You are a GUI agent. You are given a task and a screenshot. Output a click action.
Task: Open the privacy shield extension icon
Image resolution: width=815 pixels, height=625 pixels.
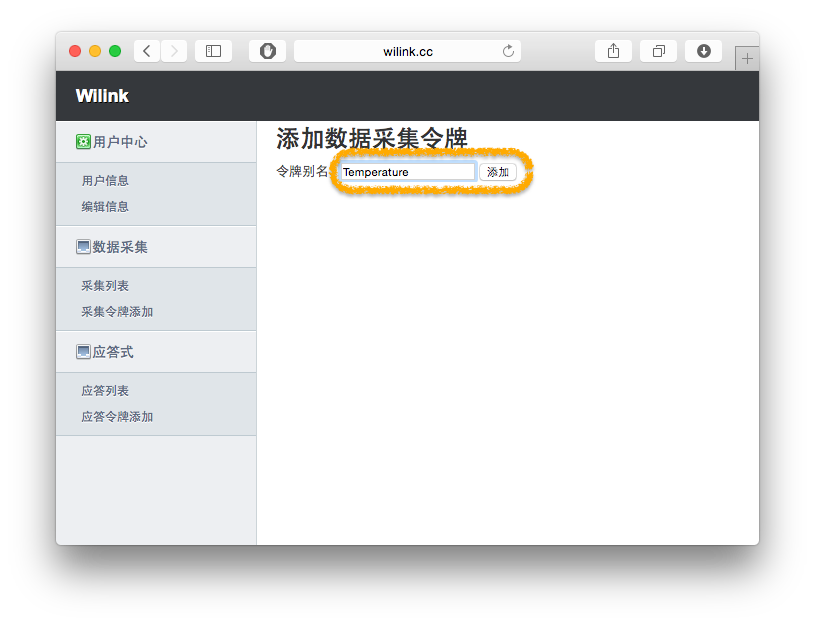click(267, 51)
